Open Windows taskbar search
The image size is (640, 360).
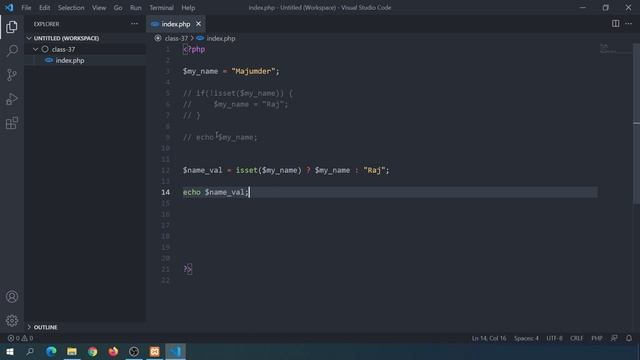(x=30, y=351)
